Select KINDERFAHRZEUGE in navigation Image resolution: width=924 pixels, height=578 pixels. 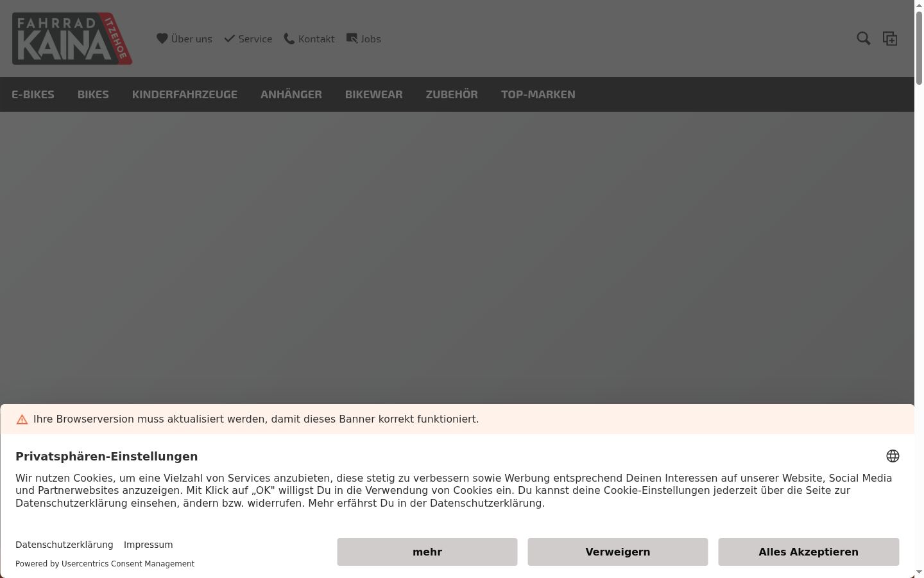(185, 94)
